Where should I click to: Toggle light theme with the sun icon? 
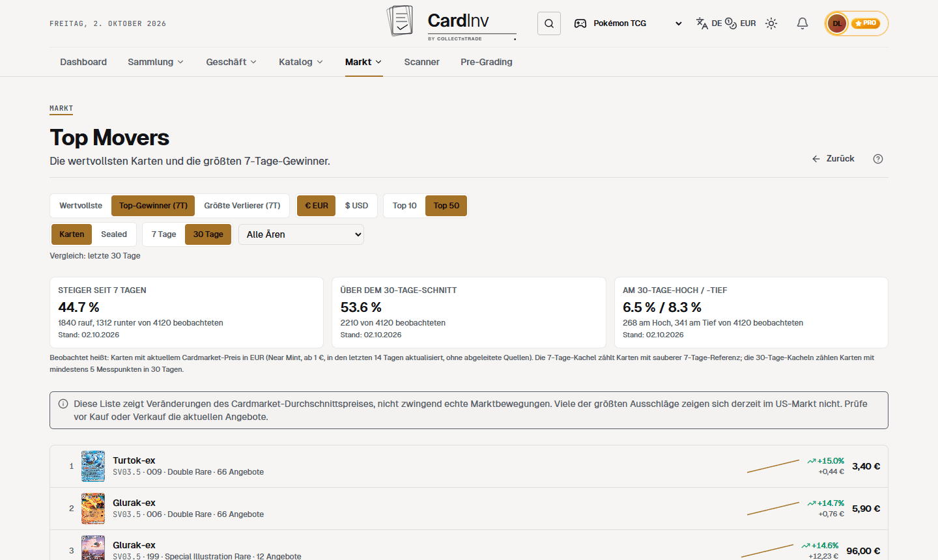pyautogui.click(x=771, y=23)
